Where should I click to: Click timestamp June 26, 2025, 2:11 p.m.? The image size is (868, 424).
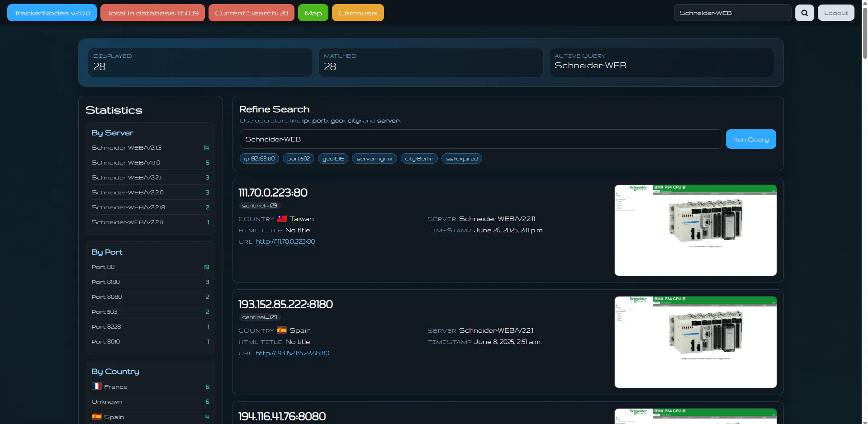tap(509, 230)
